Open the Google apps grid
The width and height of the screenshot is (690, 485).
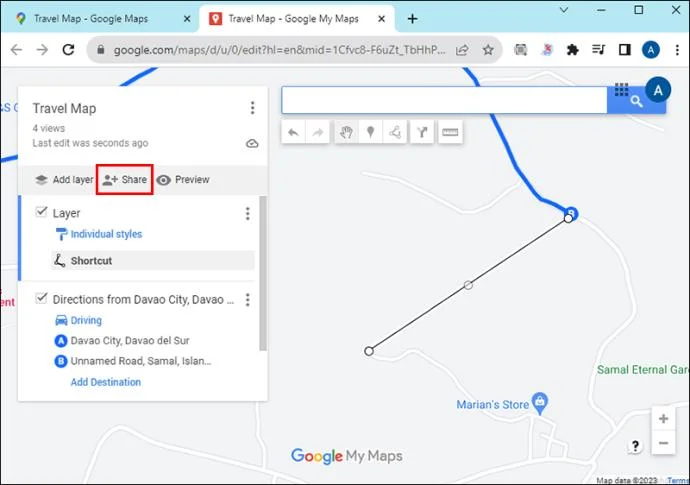tap(621, 90)
